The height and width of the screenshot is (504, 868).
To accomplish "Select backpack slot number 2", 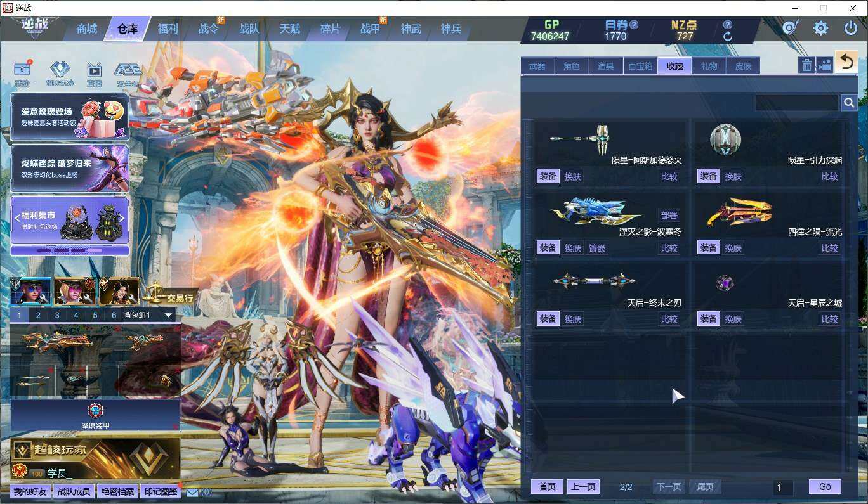I will [x=38, y=315].
